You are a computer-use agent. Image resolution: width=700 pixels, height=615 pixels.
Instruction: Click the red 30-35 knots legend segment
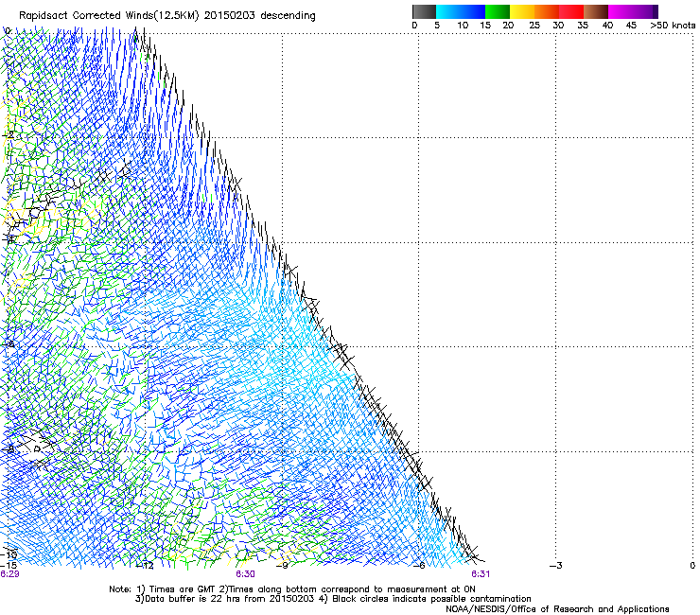click(x=571, y=11)
